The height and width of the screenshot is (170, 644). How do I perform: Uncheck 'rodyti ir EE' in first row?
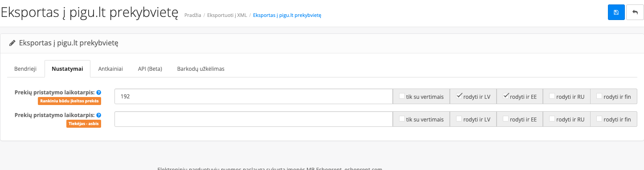click(x=506, y=96)
